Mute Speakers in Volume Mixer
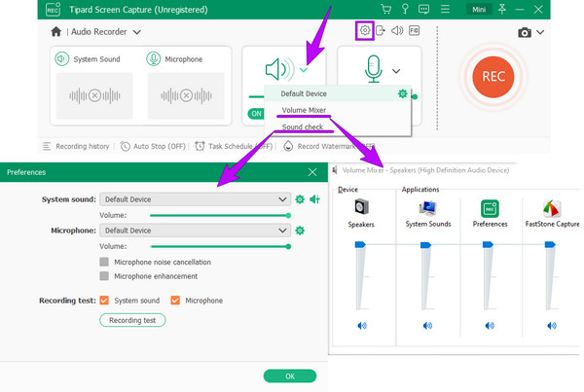This screenshot has width=584, height=392. [362, 326]
